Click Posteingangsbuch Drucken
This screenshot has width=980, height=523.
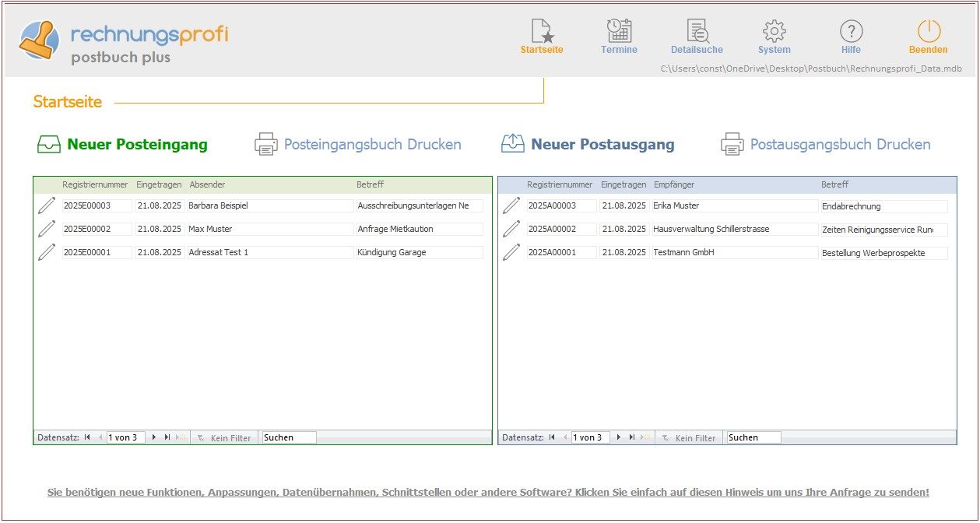(372, 144)
